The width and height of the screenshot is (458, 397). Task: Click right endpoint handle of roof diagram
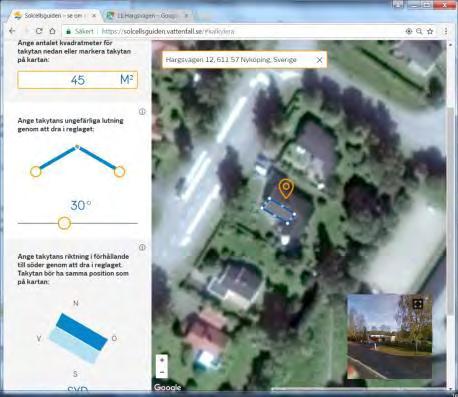click(120, 172)
